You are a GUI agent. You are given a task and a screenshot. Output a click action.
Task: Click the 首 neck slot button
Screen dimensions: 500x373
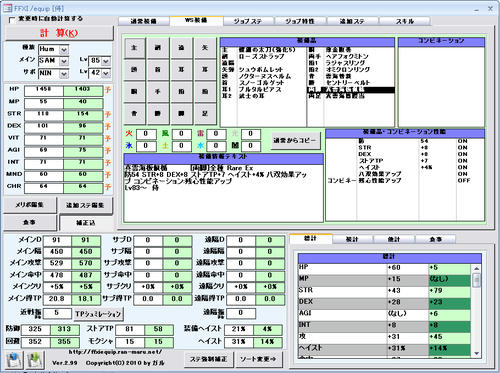[158, 70]
